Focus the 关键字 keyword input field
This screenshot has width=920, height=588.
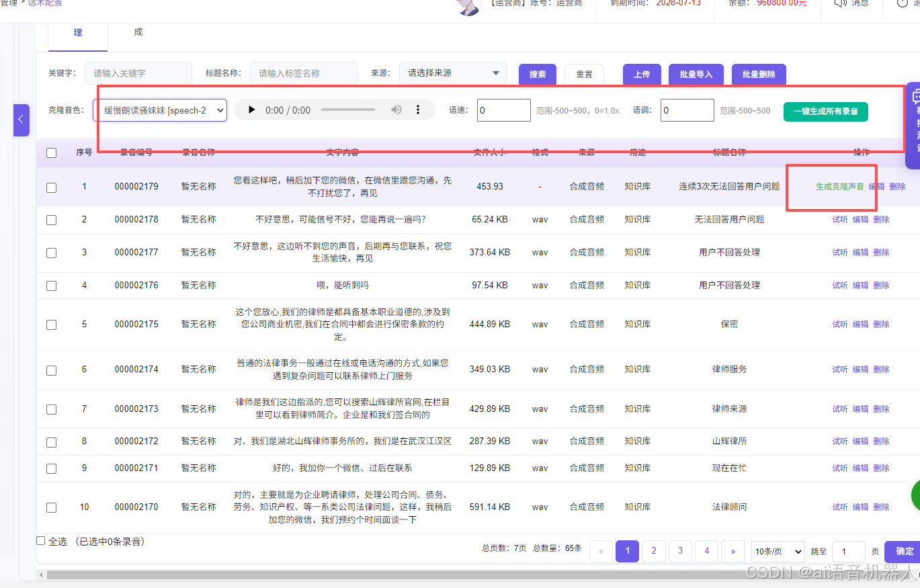(138, 73)
